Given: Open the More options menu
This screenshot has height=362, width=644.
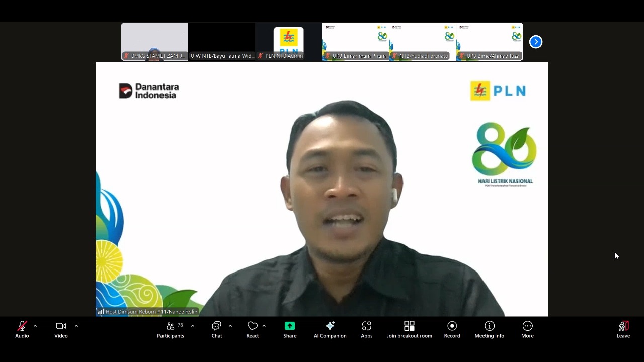Looking at the screenshot, I should [x=527, y=330].
